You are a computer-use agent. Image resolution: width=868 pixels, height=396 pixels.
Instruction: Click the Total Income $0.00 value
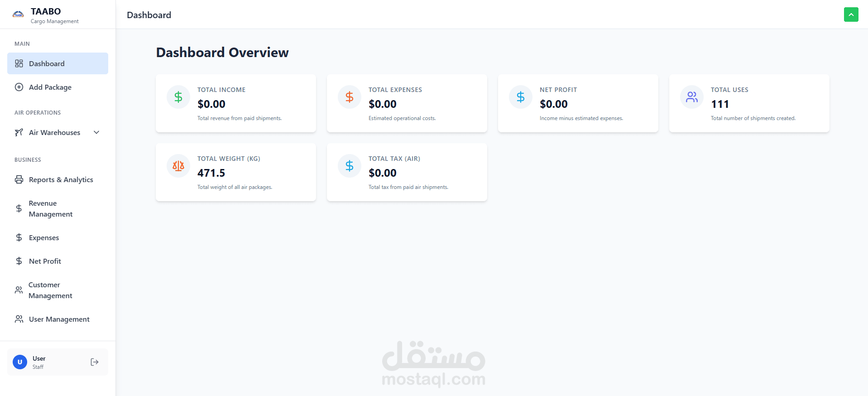[211, 104]
